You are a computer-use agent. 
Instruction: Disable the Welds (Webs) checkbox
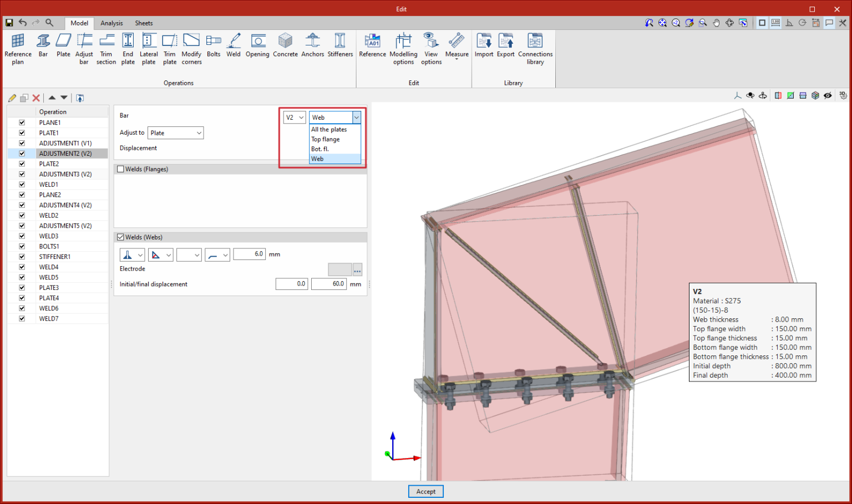(x=120, y=237)
